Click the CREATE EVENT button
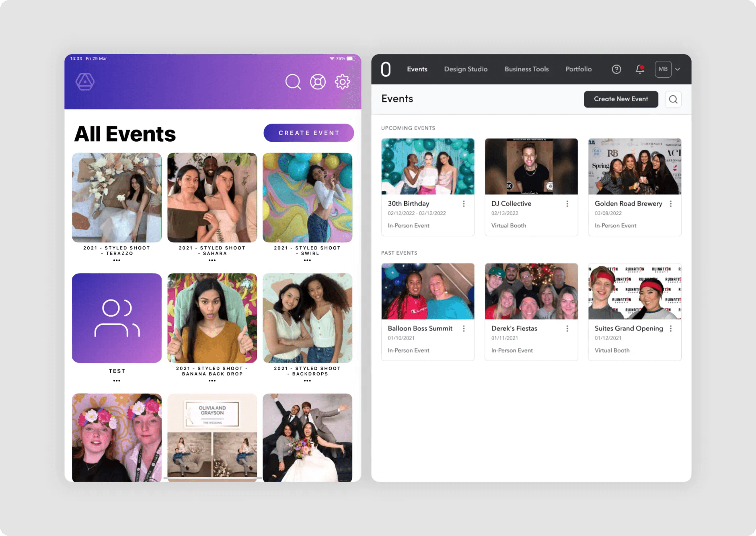 tap(309, 133)
